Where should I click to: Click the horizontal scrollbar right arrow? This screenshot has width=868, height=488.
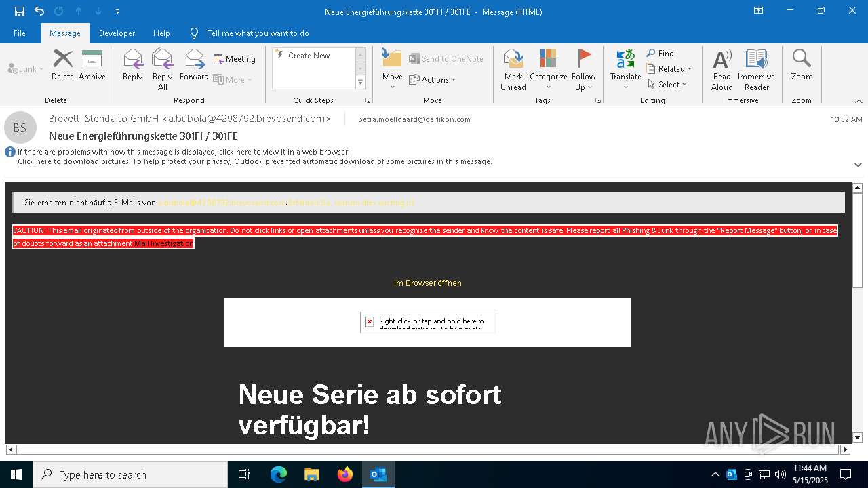[x=845, y=449]
